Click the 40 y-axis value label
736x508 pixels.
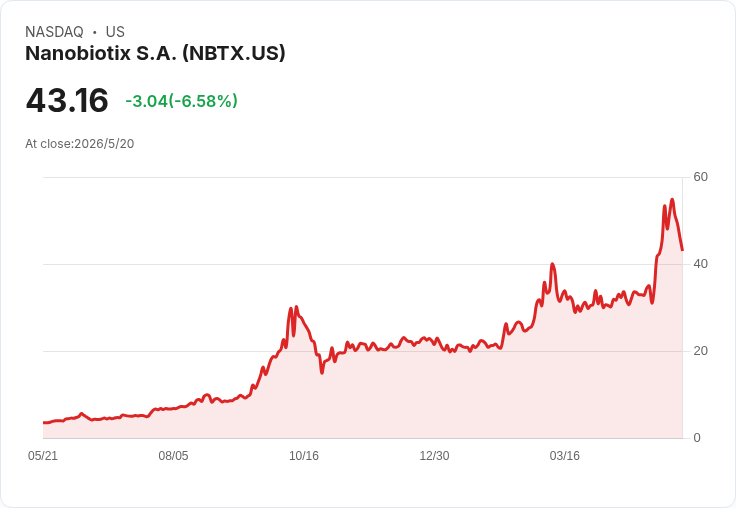(x=700, y=264)
